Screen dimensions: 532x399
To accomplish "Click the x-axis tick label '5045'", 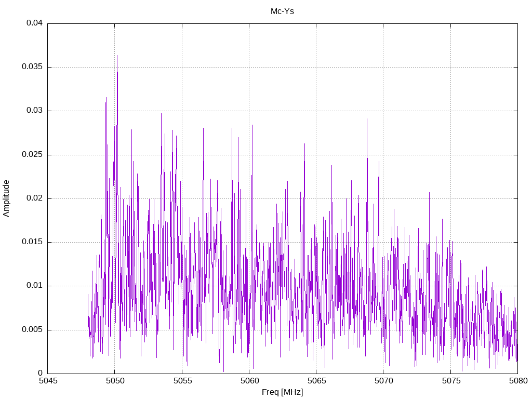I will pos(48,381).
